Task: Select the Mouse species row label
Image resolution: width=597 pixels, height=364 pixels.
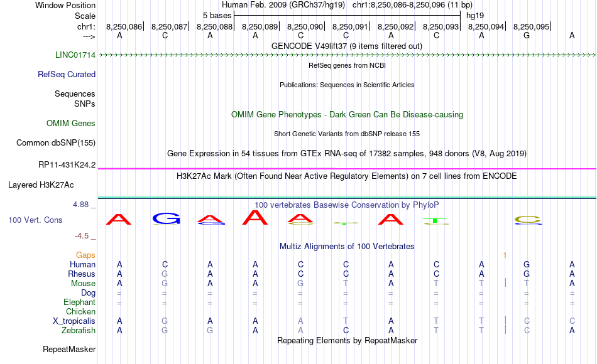Action: tap(83, 284)
